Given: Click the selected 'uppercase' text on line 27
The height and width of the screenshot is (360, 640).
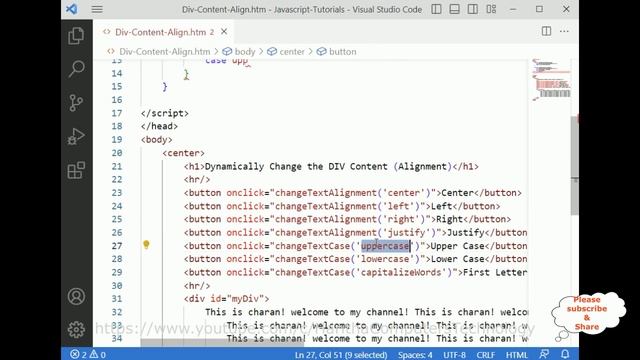Looking at the screenshot, I should [x=385, y=246].
